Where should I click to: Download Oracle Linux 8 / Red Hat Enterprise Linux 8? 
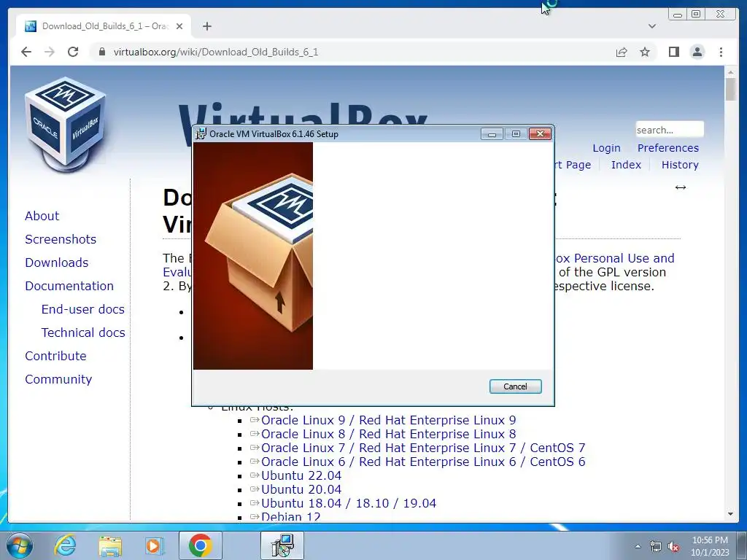click(388, 434)
